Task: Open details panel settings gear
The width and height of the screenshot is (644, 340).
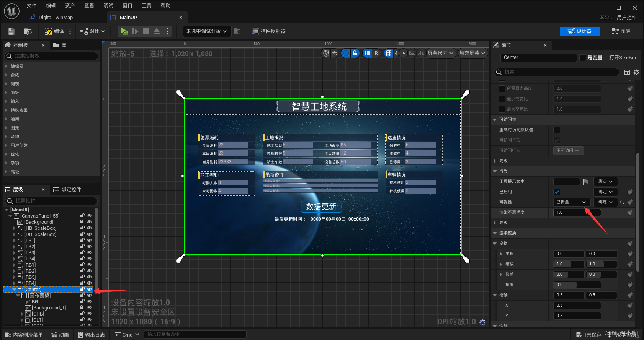Action: 636,72
